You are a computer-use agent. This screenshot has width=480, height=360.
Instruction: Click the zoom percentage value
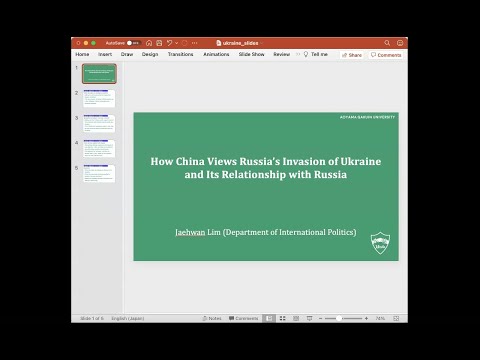[x=380, y=318]
